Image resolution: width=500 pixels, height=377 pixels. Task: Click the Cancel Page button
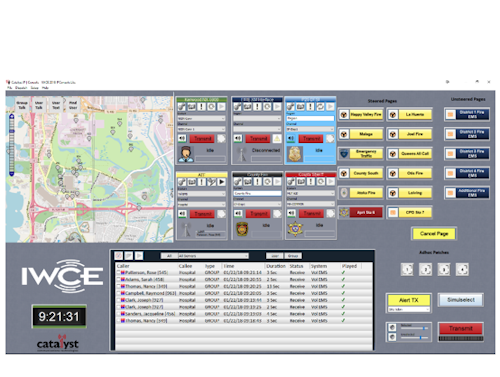[434, 234]
